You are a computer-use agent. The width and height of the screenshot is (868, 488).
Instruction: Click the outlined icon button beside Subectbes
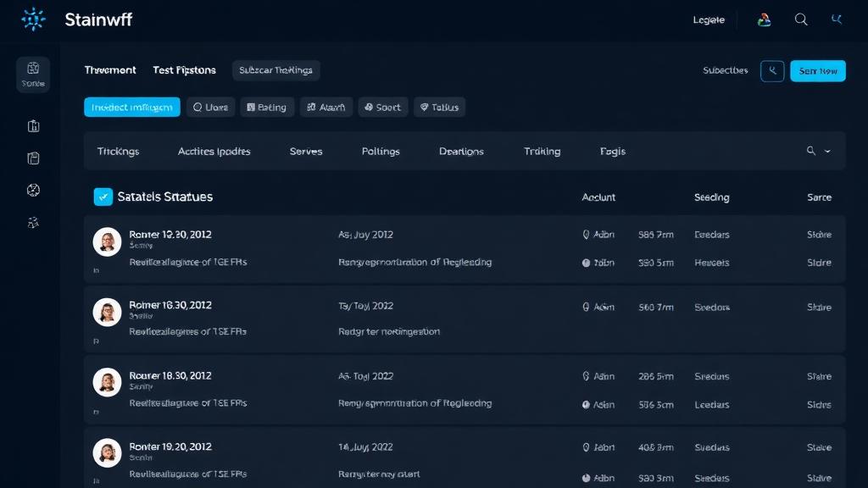(772, 71)
